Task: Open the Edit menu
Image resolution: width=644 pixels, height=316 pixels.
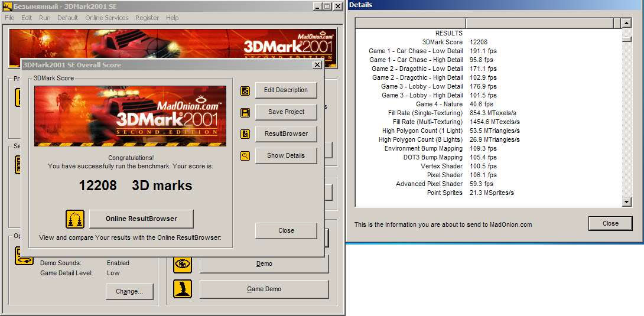Action: click(27, 18)
